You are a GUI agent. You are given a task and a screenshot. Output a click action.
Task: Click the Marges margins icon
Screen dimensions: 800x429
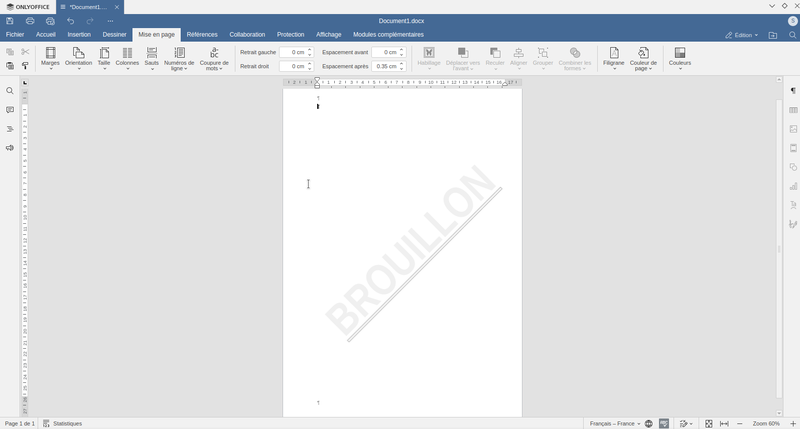[x=50, y=53]
